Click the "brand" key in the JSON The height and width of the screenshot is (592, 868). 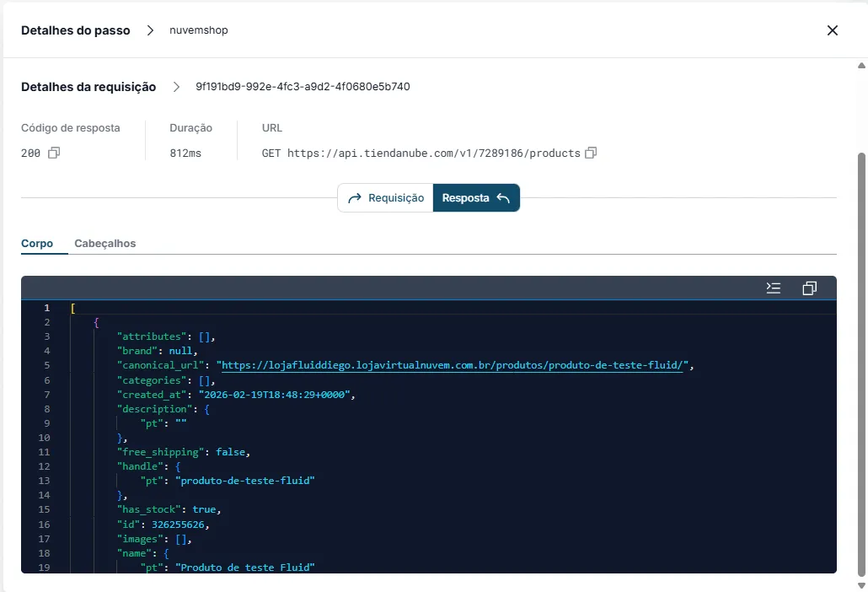[137, 351]
